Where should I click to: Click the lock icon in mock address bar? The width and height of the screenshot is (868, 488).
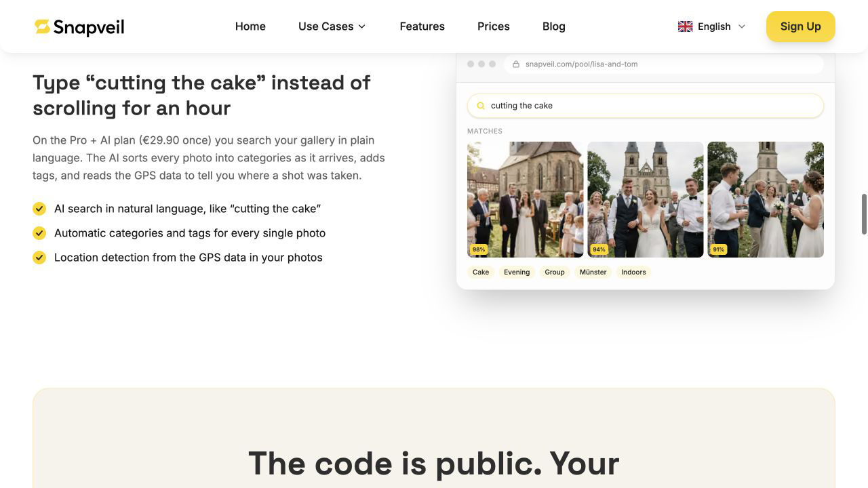pos(516,64)
